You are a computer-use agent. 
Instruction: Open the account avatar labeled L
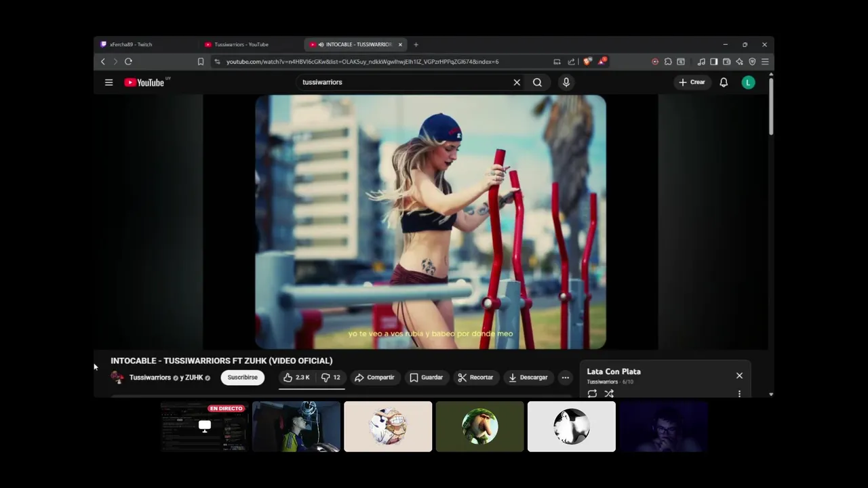(748, 82)
